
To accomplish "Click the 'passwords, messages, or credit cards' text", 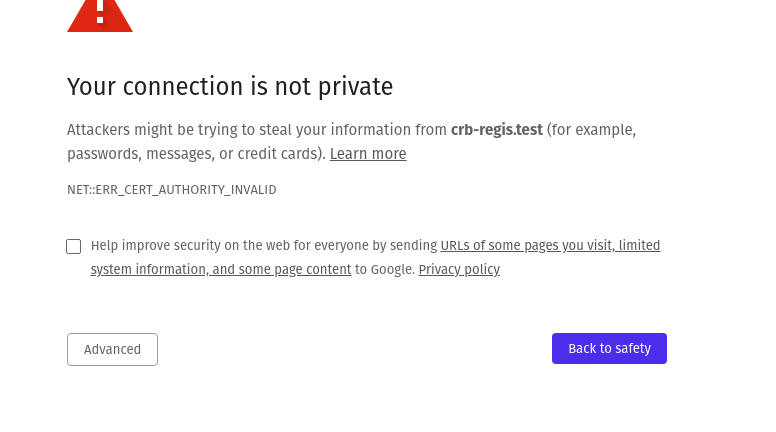I will (x=194, y=154).
